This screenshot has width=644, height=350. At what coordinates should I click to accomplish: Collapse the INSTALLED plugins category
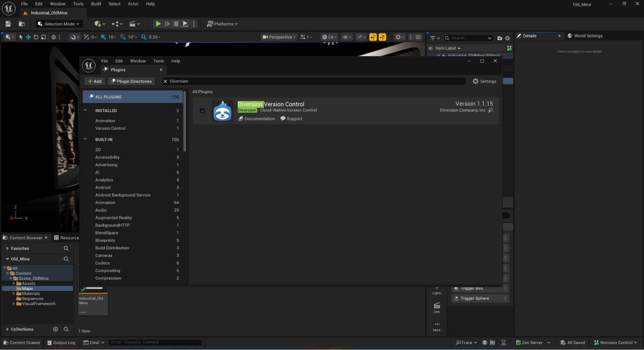(85, 110)
